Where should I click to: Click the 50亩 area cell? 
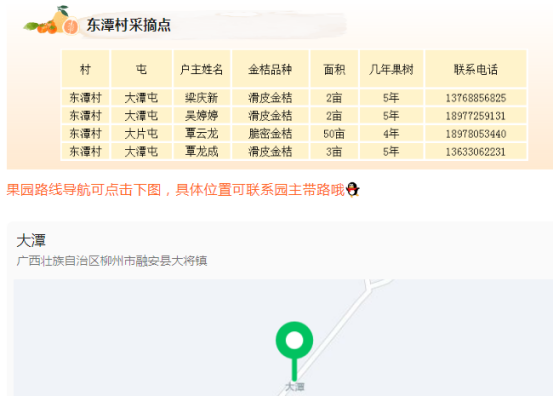pyautogui.click(x=334, y=134)
